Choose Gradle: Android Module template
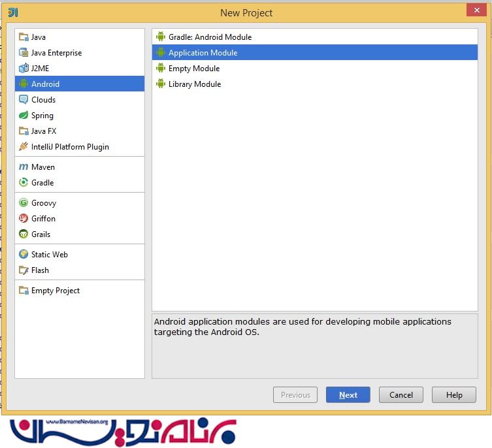 click(x=209, y=37)
